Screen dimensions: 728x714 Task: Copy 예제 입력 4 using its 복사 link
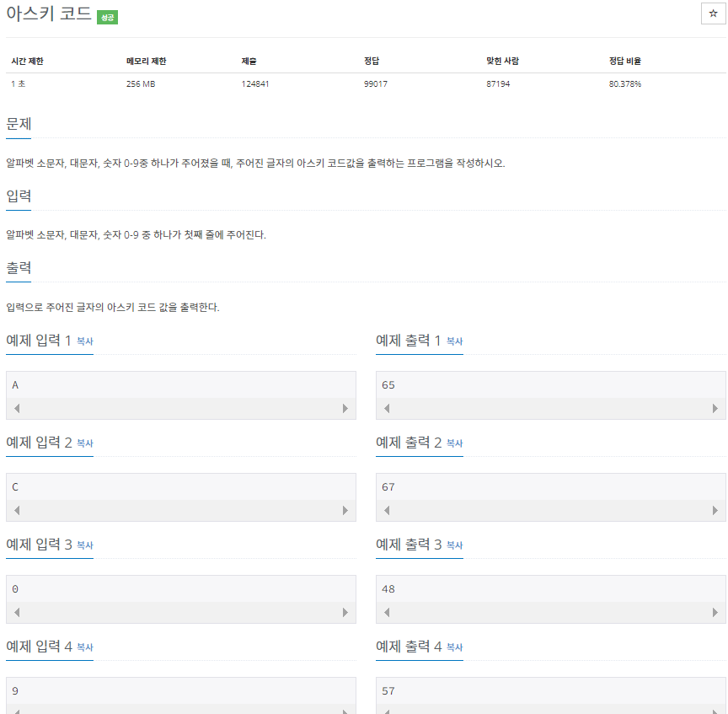87,648
